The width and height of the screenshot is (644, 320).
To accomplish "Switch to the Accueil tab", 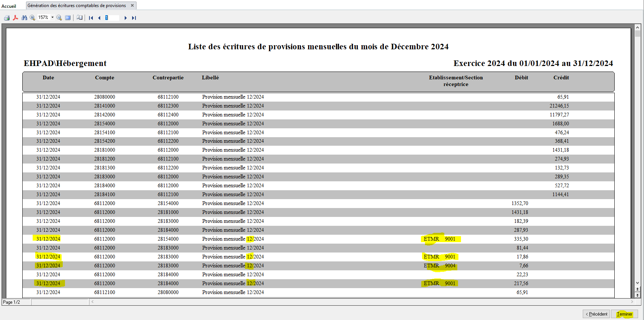I will (9, 6).
